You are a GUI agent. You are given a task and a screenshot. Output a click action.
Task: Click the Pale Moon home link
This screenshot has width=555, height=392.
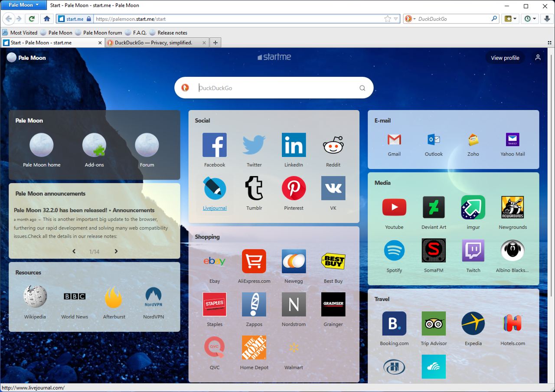pyautogui.click(x=42, y=165)
